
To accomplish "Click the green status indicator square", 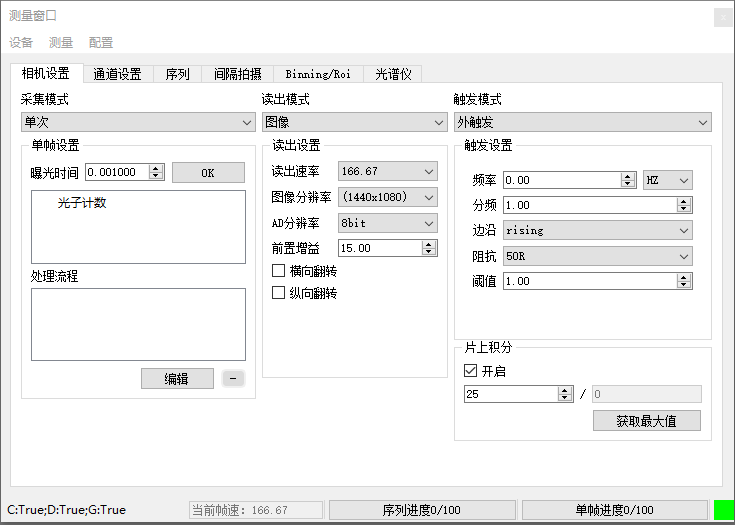I will point(722,509).
